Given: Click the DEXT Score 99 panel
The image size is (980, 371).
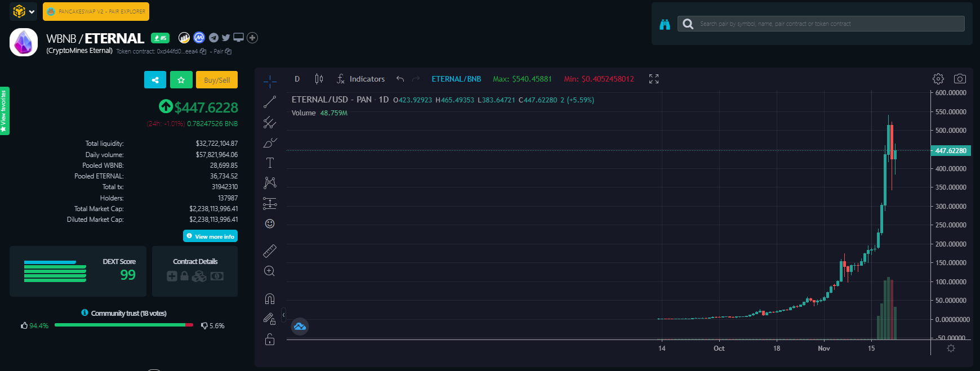Looking at the screenshot, I should coord(78,271).
